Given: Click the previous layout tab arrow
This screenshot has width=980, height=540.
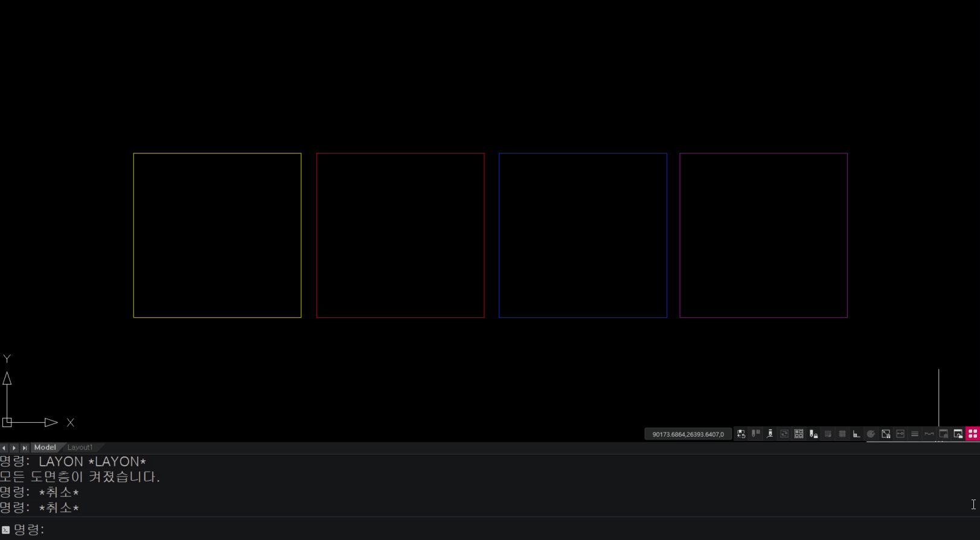Looking at the screenshot, I should pyautogui.click(x=4, y=448).
